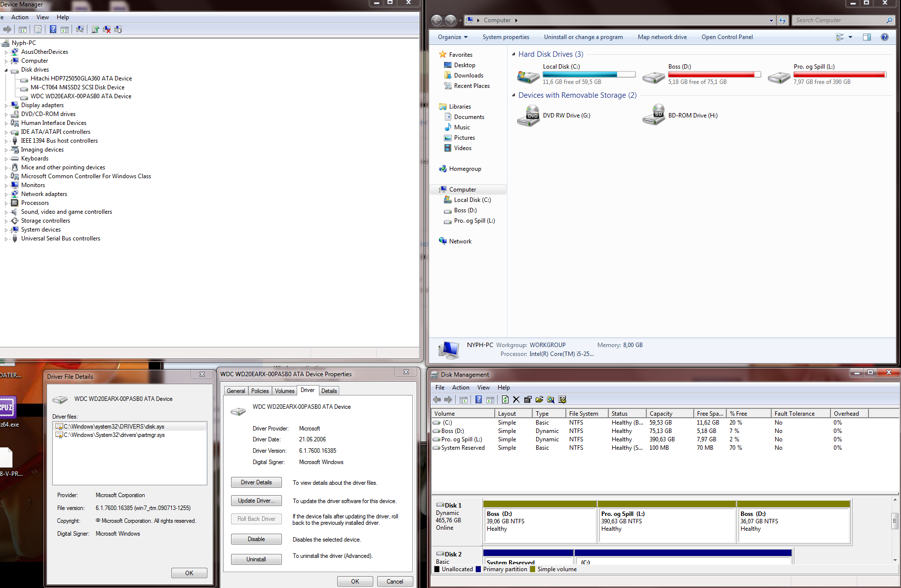Collapse Devices with Removable Storage group
This screenshot has height=588, width=901.
point(513,95)
